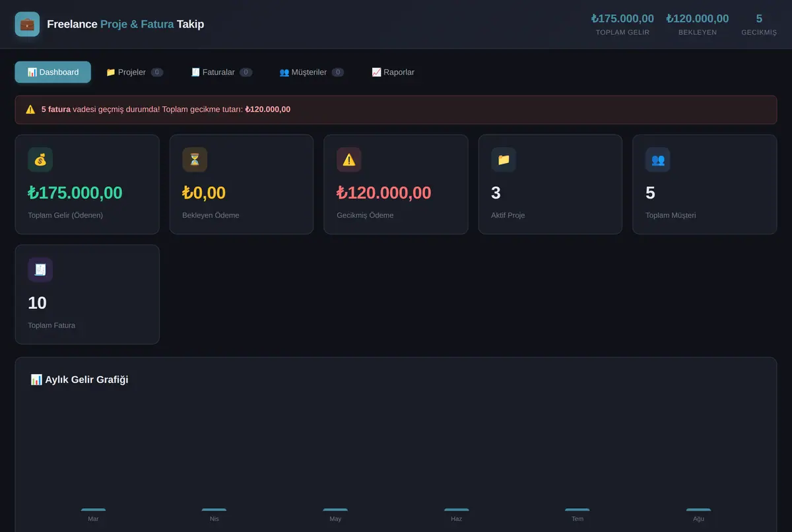Click the Müşteriler count badge

(338, 73)
